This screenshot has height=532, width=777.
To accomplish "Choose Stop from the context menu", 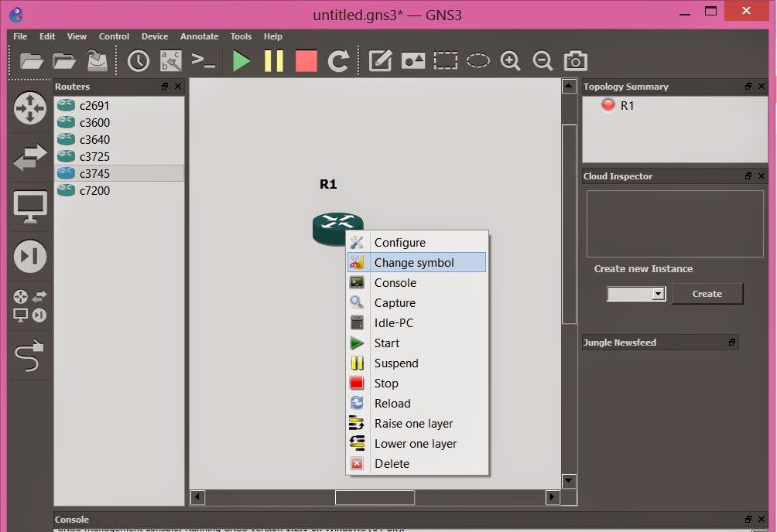I will coord(416,384).
